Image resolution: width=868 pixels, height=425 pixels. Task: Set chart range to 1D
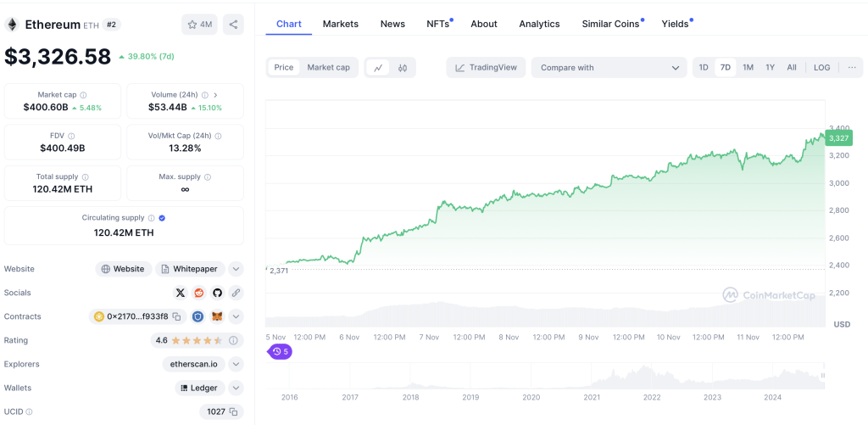[704, 68]
